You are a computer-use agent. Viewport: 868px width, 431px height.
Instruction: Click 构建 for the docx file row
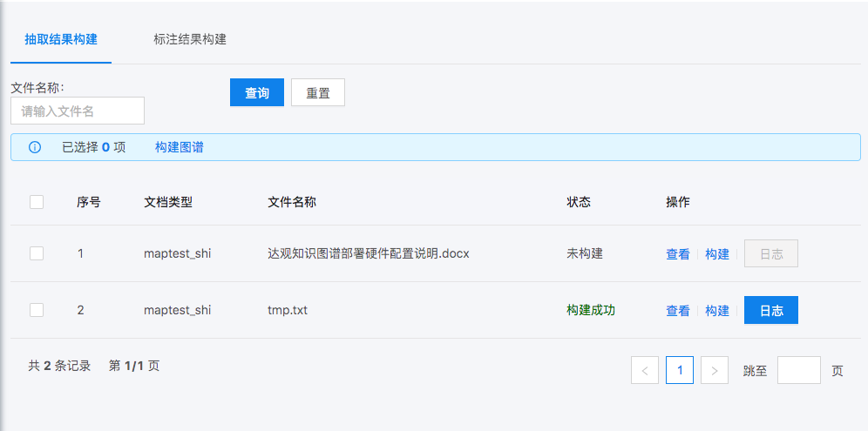coord(717,254)
